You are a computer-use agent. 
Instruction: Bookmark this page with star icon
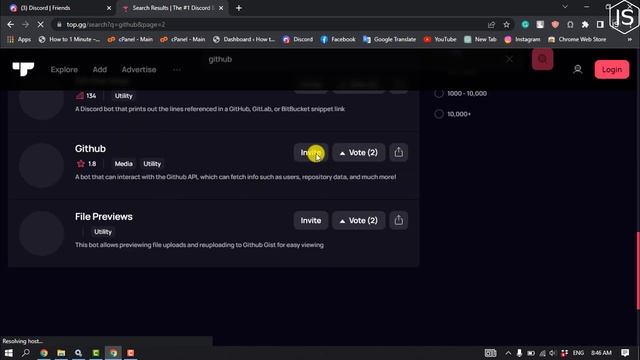coord(507,24)
